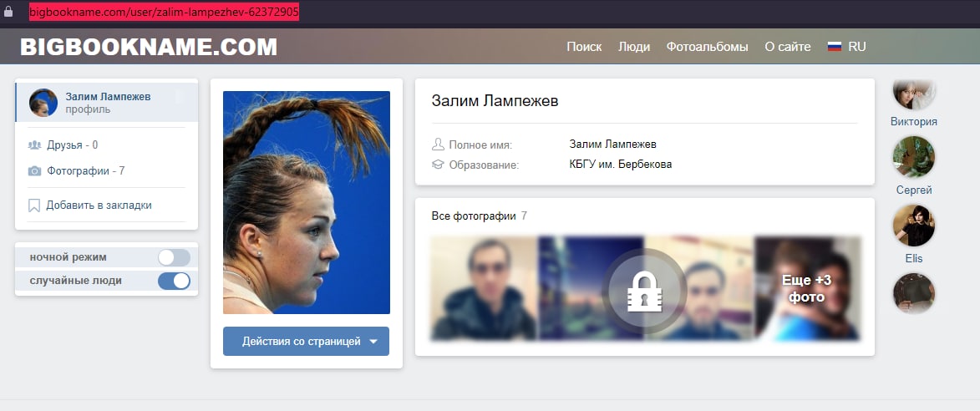Open first blurred photo with hooded jacket
The image size is (980, 411).
click(485, 288)
